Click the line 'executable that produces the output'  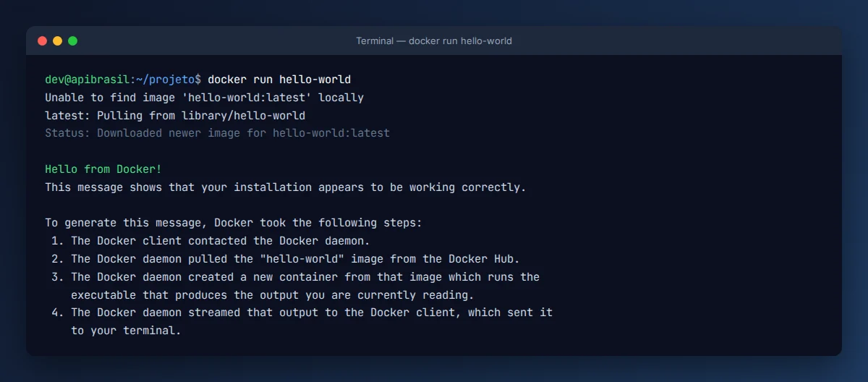(273, 295)
